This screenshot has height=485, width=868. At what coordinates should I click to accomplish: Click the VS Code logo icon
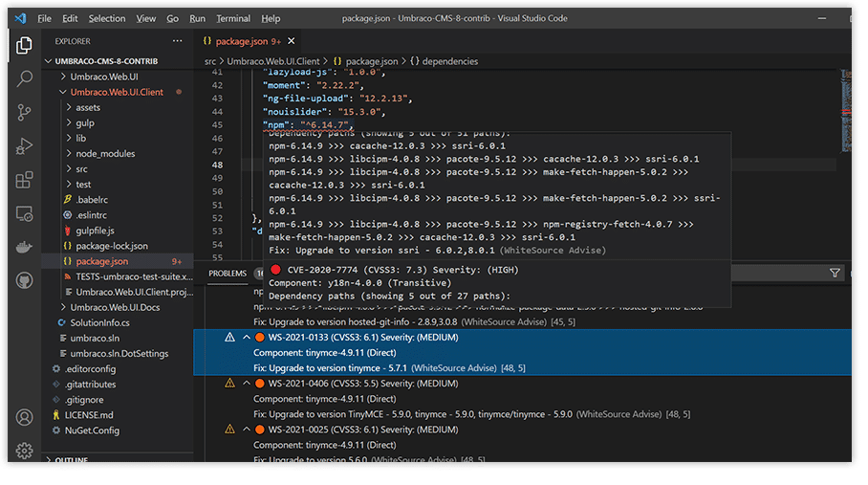coord(20,18)
